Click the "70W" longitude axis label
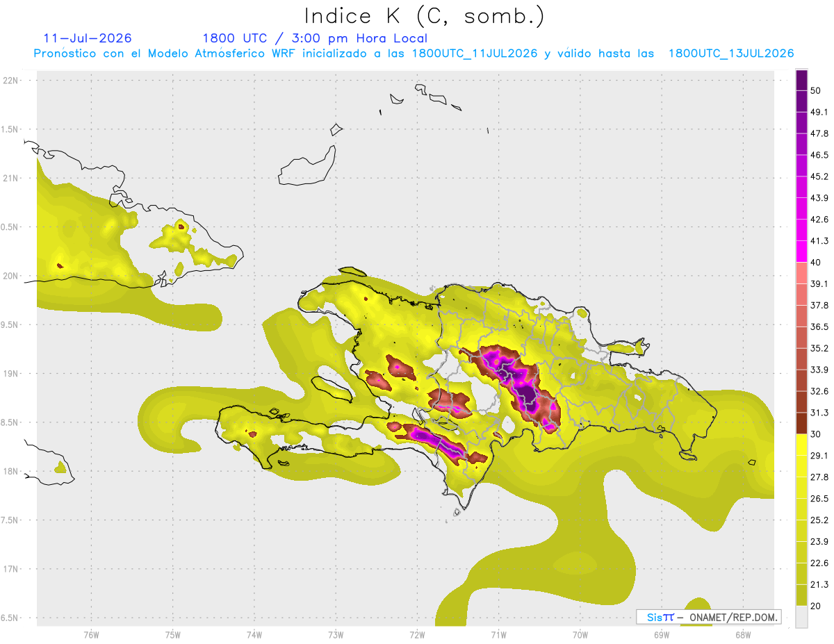Image resolution: width=834 pixels, height=644 pixels. pos(580,635)
